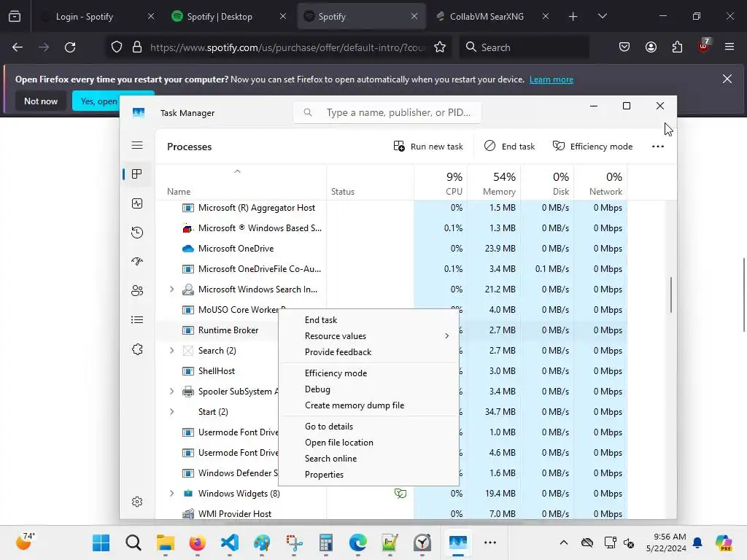Open File Explorer from taskbar
Viewport: 747px width, 560px height.
(166, 542)
